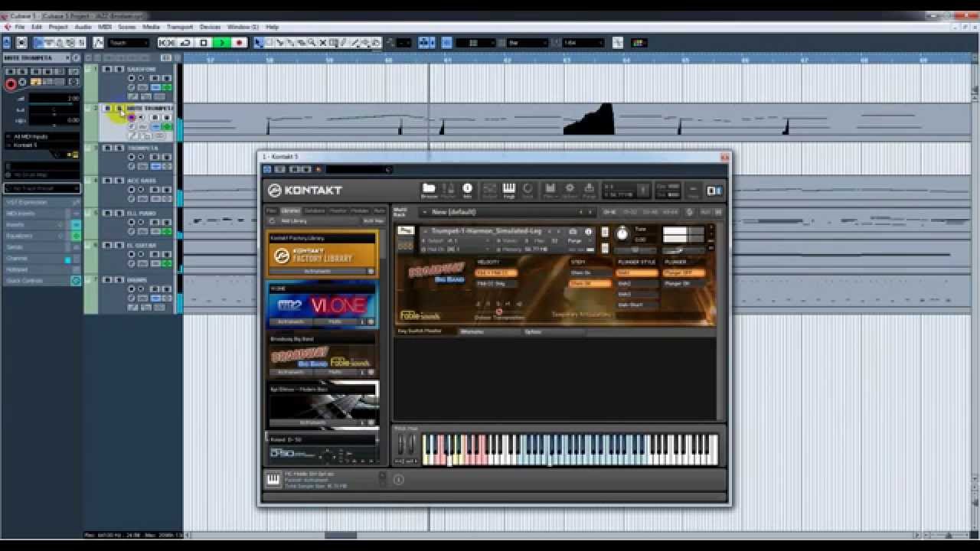The height and width of the screenshot is (551, 980).
Task: Open the Transport menu
Action: pos(180,27)
